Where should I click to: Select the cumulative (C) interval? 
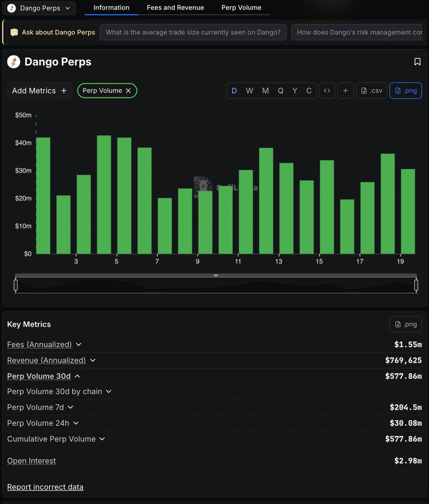[309, 91]
